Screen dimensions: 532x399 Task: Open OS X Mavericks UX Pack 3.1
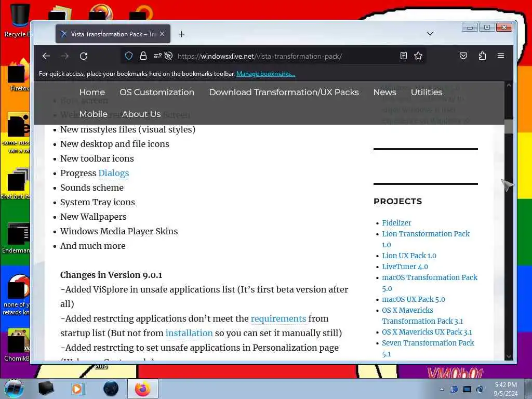427,332
